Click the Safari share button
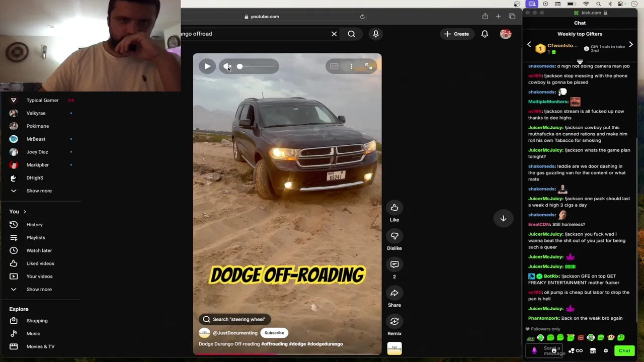The image size is (644, 362). (x=485, y=17)
